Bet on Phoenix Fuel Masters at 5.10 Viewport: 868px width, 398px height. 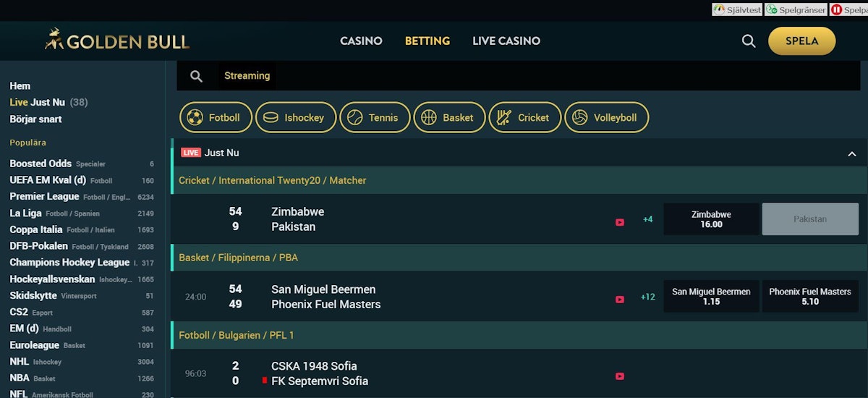(x=810, y=297)
